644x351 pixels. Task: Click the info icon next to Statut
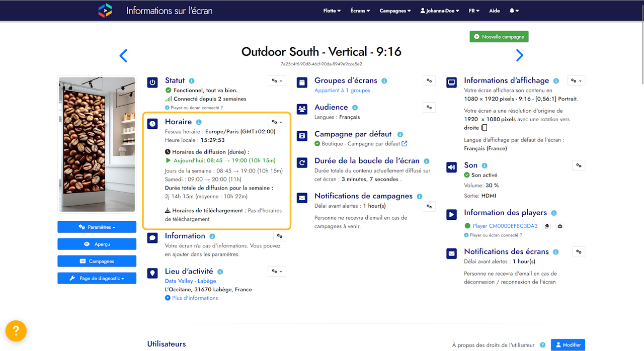192,80
